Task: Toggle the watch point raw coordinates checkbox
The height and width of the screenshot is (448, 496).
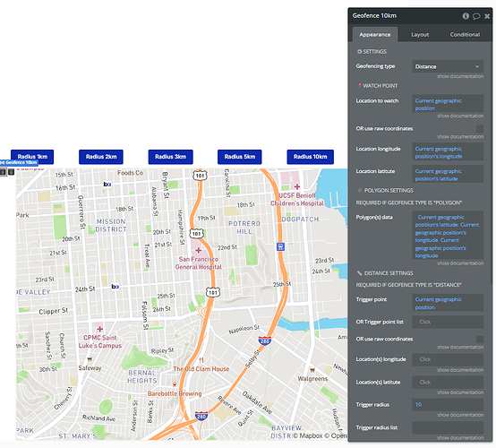Action: pyautogui.click(x=480, y=128)
